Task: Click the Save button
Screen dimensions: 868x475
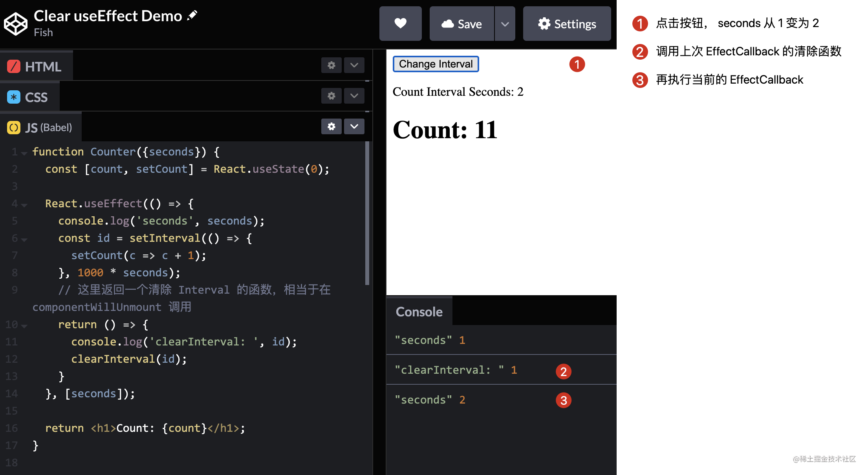Action: point(462,24)
